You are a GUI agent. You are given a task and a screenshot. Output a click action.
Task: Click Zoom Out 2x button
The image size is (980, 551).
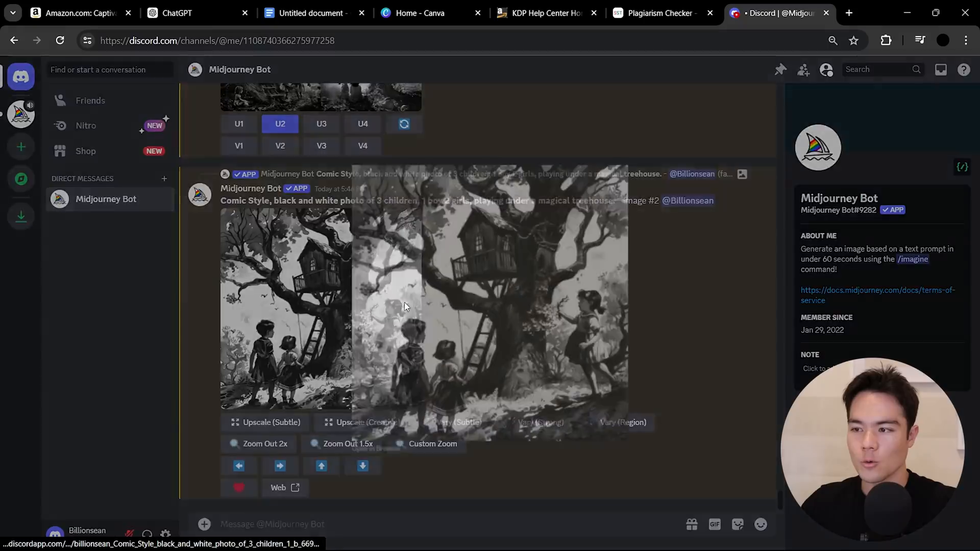[259, 444]
